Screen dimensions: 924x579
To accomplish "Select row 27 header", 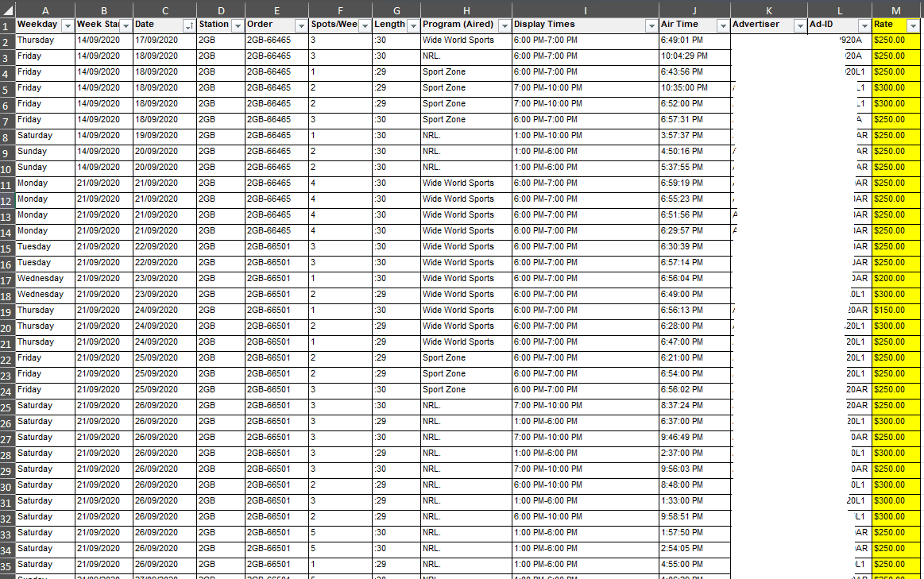I will [6, 439].
